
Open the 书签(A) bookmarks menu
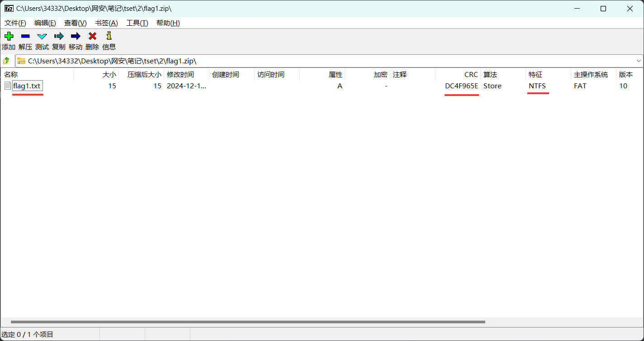[106, 23]
